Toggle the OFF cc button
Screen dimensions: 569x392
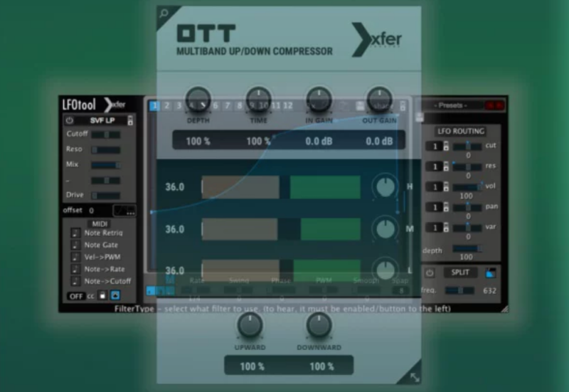(x=76, y=296)
